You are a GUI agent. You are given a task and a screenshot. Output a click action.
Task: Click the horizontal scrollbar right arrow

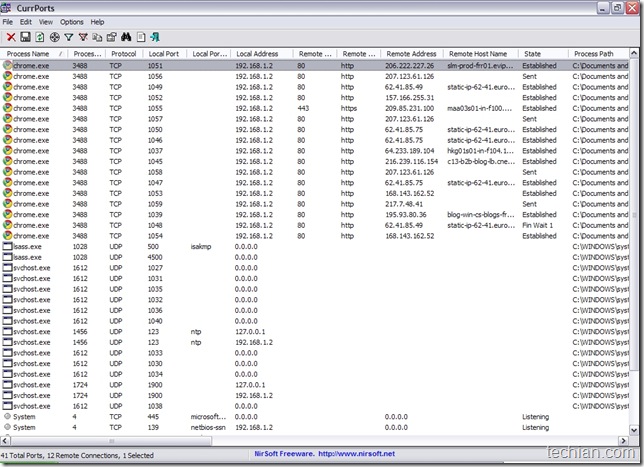pos(623,441)
